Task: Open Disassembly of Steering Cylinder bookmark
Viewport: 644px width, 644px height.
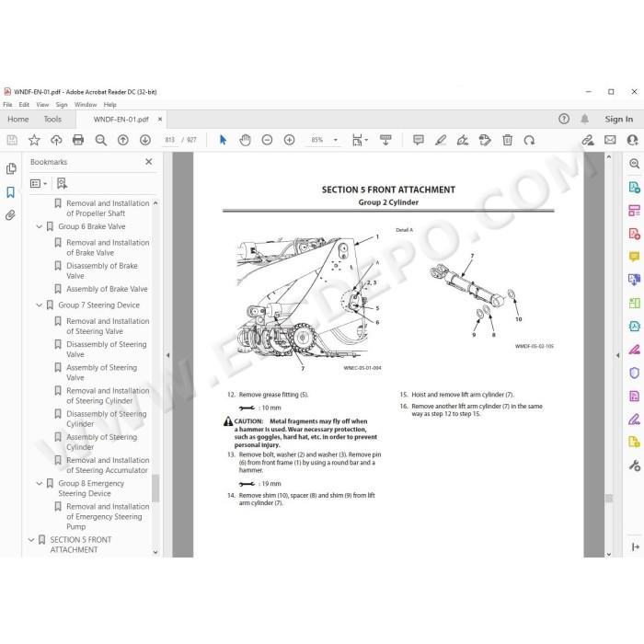Action: [x=107, y=419]
